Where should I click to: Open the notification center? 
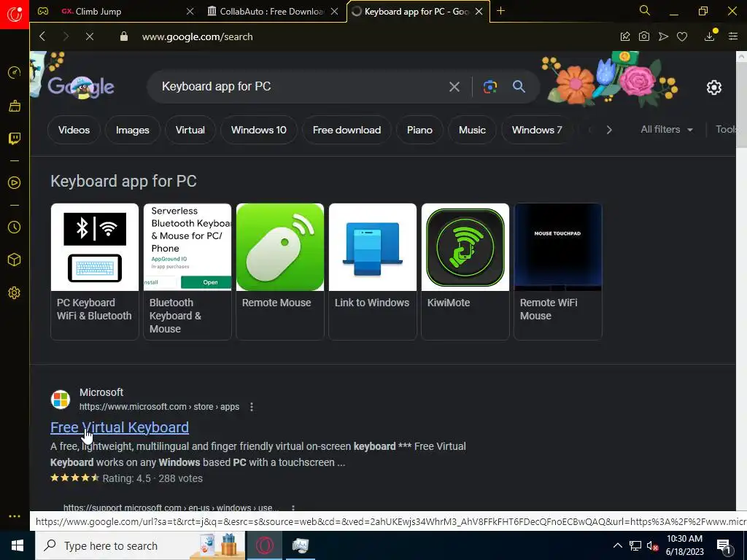[x=724, y=545]
